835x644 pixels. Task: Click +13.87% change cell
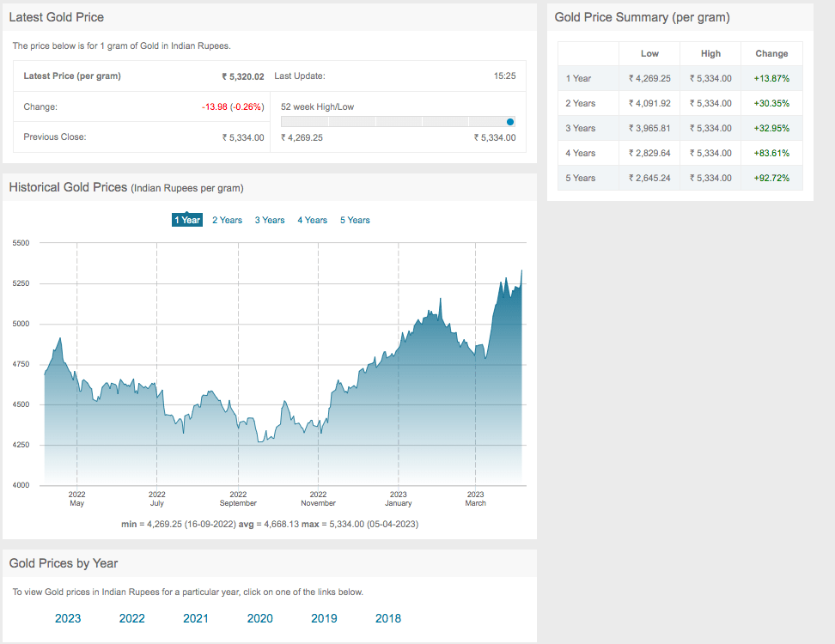[771, 78]
